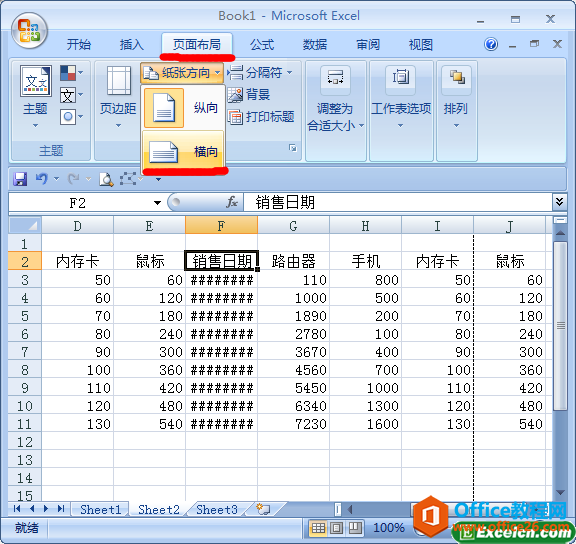This screenshot has width=576, height=544.
Task: Switch to the 视图 (View) tab
Action: click(x=421, y=45)
